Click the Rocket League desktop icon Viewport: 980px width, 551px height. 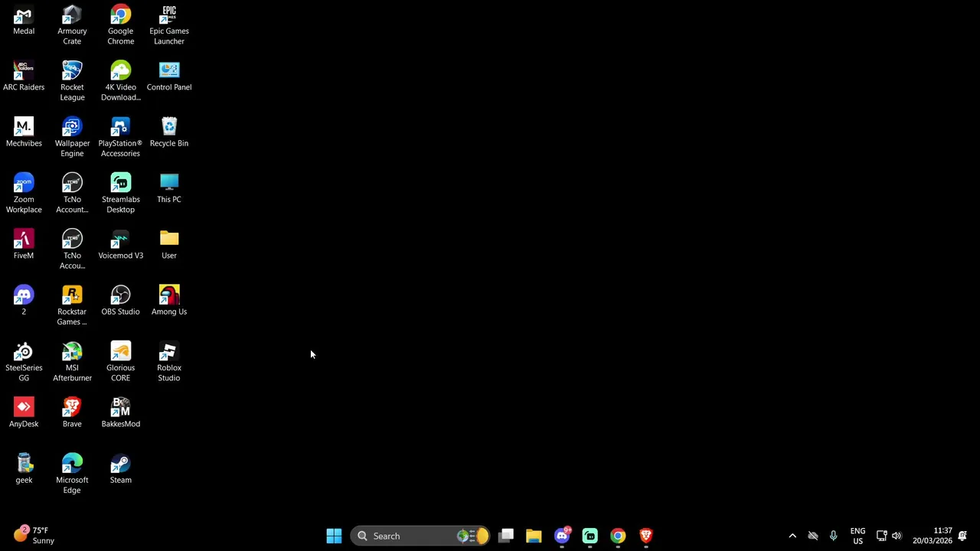(72, 81)
